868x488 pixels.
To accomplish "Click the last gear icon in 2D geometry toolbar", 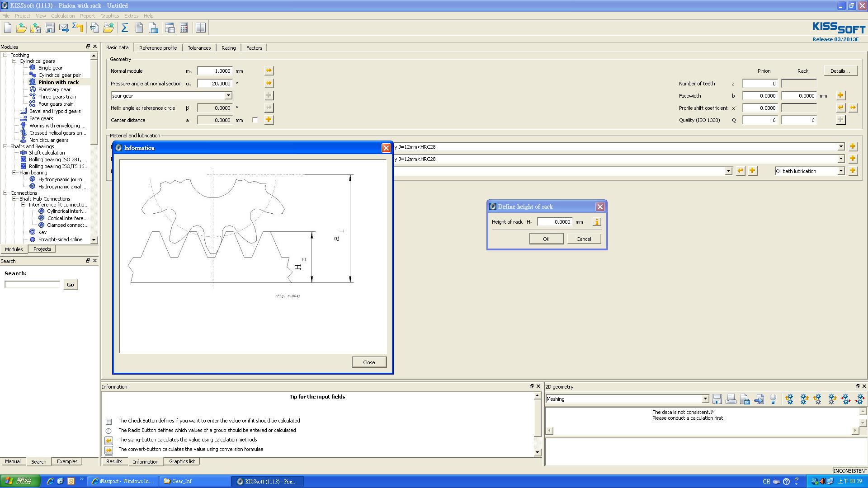I will click(x=860, y=399).
